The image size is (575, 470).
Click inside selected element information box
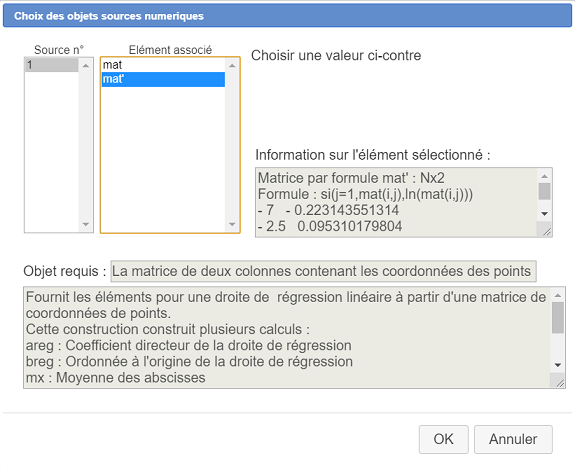(x=396, y=202)
